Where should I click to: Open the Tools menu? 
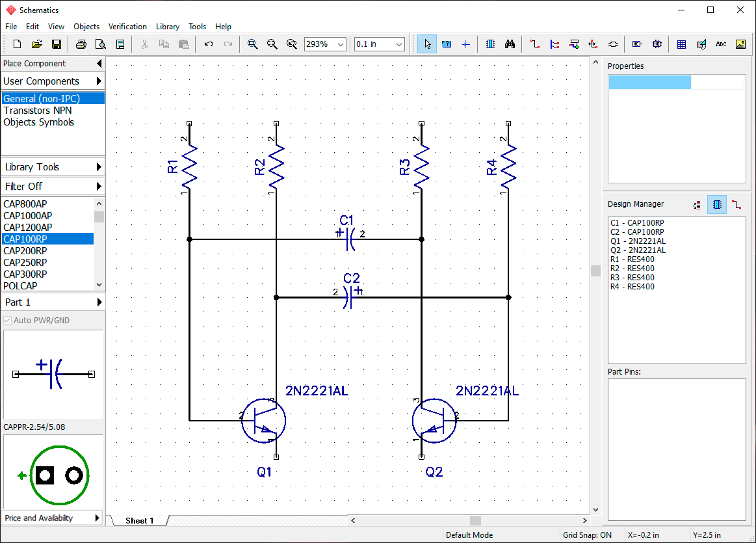pyautogui.click(x=197, y=27)
